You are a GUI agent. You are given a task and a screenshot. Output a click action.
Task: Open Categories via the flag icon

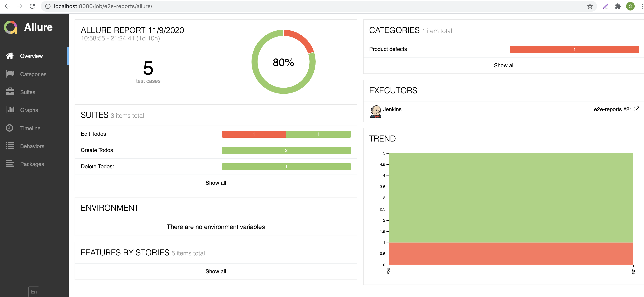point(10,74)
